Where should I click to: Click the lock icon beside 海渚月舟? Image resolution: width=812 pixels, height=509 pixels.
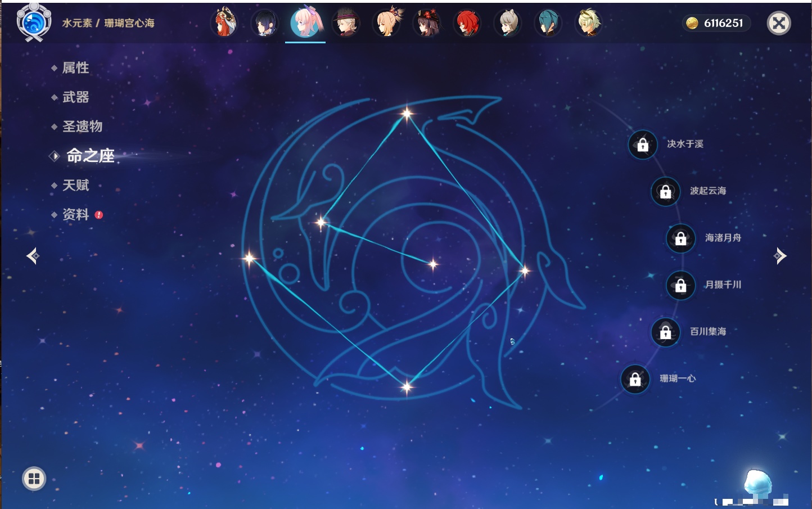[x=680, y=238]
